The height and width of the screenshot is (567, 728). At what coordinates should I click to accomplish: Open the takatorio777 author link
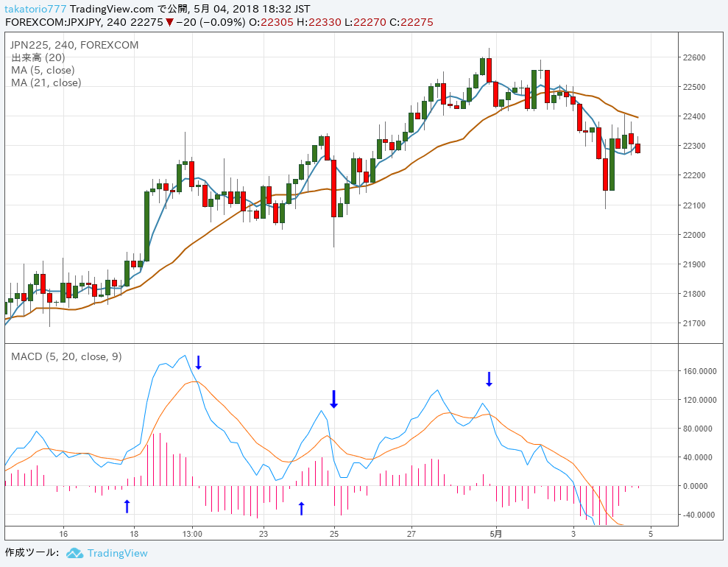point(35,9)
